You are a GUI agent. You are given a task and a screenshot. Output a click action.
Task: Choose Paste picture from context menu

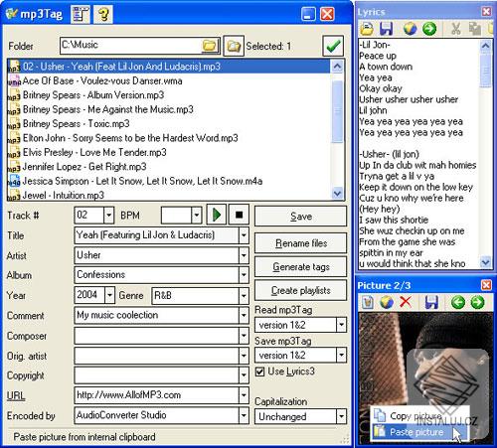pos(419,432)
